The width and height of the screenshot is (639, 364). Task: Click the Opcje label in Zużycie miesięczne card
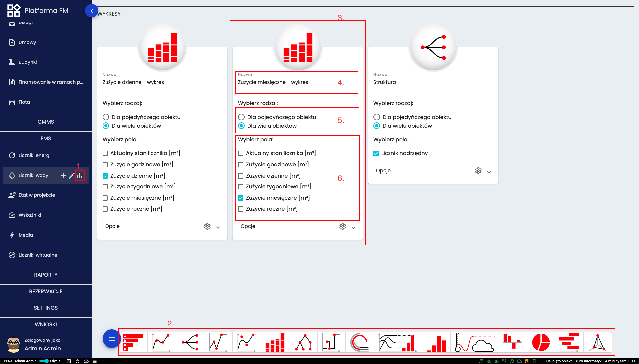[x=248, y=226]
